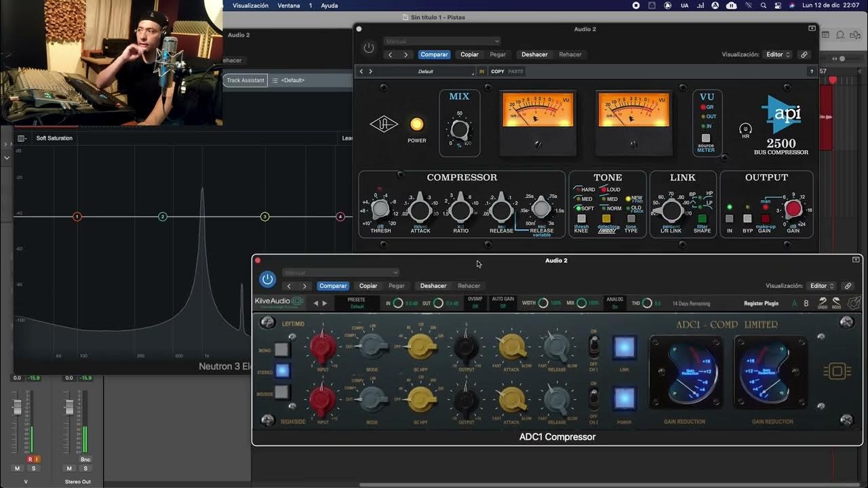Select EQ node 3 in Neutron 3 display

tap(265, 216)
